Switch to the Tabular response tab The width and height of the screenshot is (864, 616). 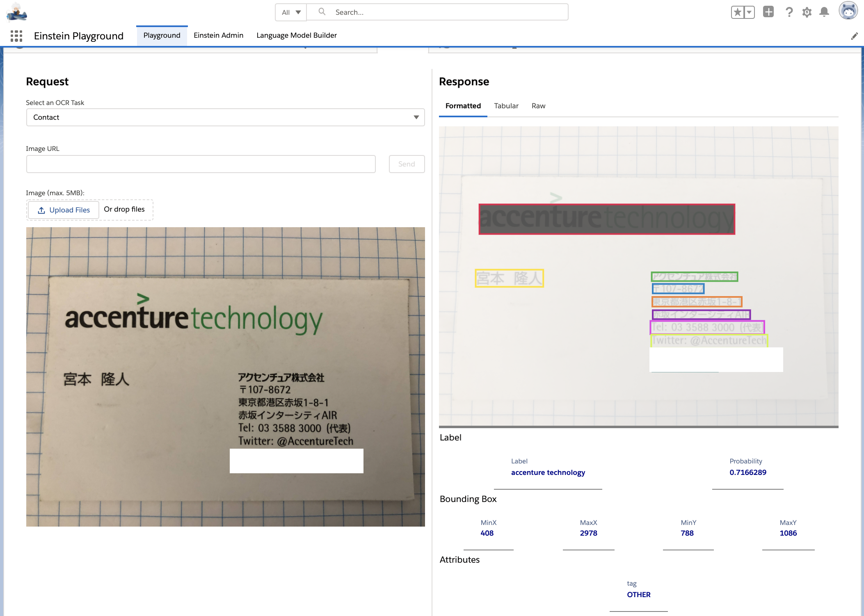(x=506, y=106)
